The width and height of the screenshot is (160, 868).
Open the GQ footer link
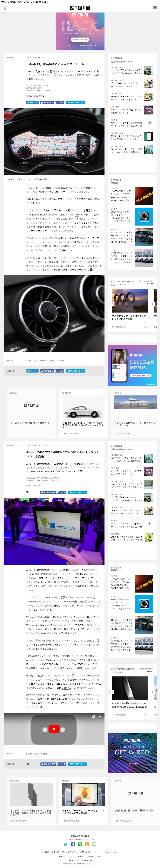(77, 860)
